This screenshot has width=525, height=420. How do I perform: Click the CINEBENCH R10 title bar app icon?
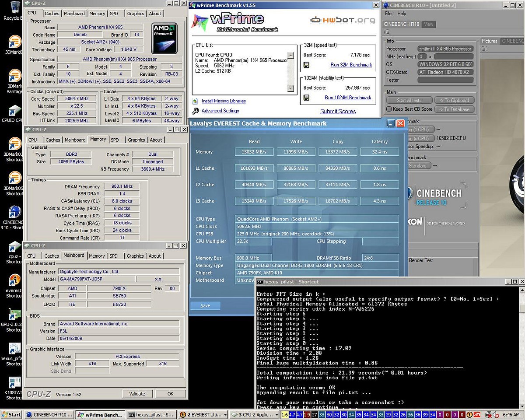(x=387, y=5)
